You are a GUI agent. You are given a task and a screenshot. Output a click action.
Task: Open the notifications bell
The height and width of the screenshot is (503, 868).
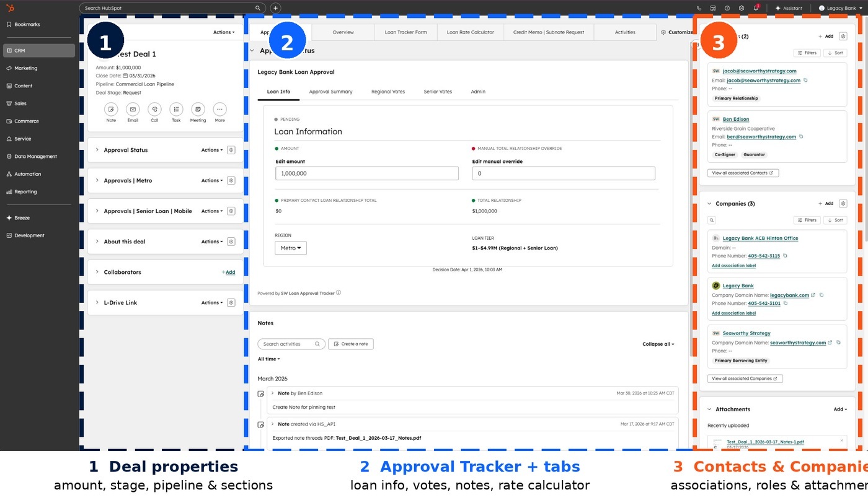[756, 8]
